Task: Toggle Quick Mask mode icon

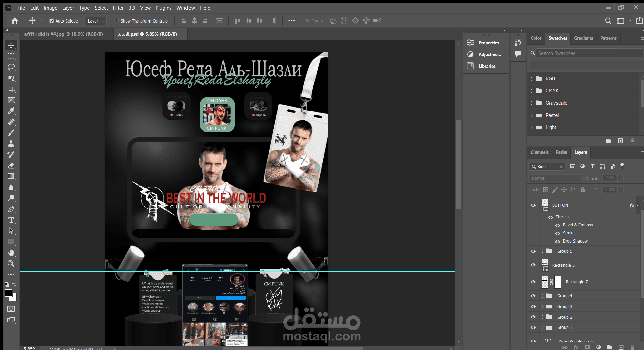Action: 11,309
